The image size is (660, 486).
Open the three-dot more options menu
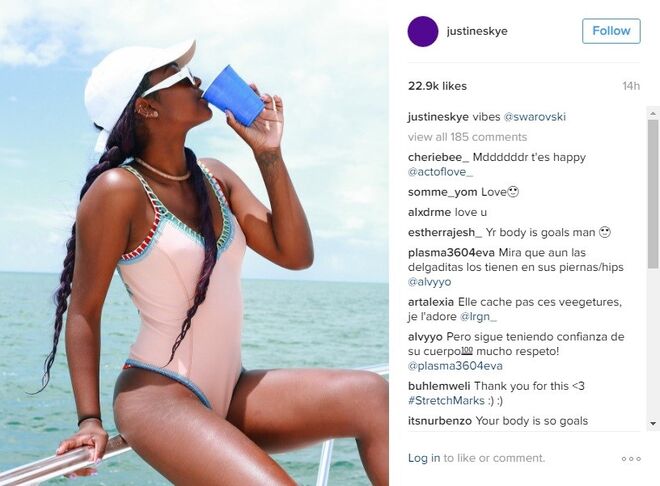(631, 459)
